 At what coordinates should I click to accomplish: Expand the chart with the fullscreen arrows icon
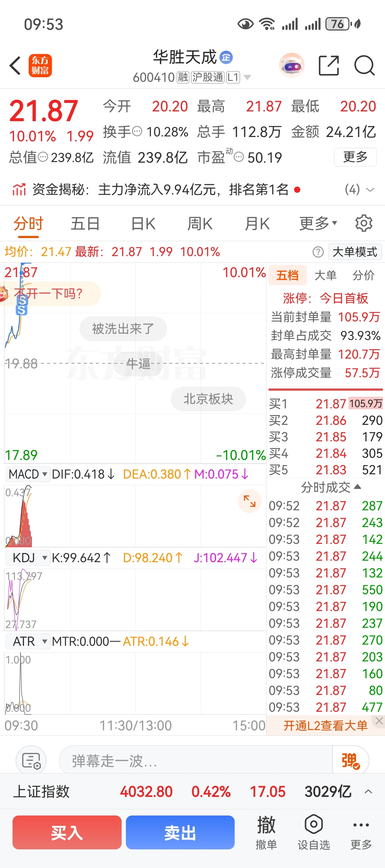(x=250, y=501)
